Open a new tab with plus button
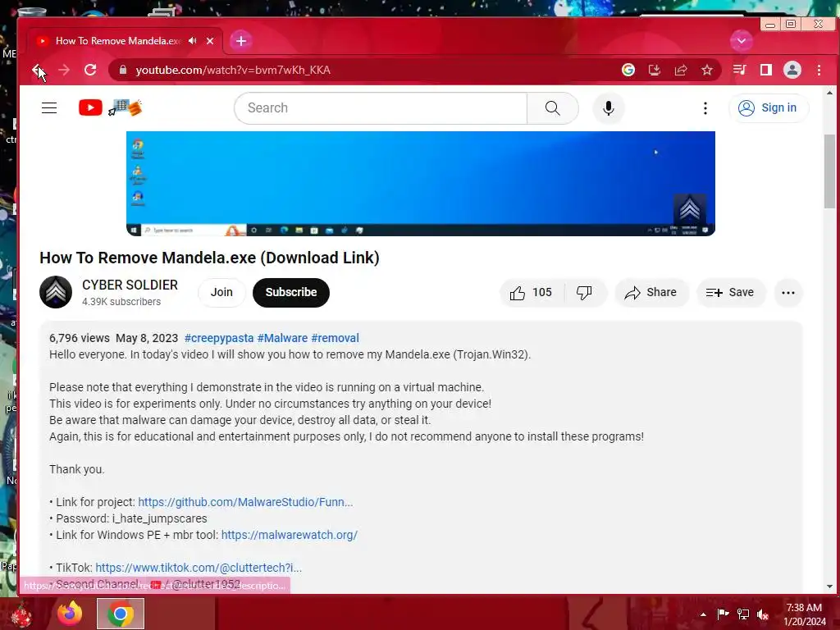Screen dimensions: 840x630 point(241,41)
